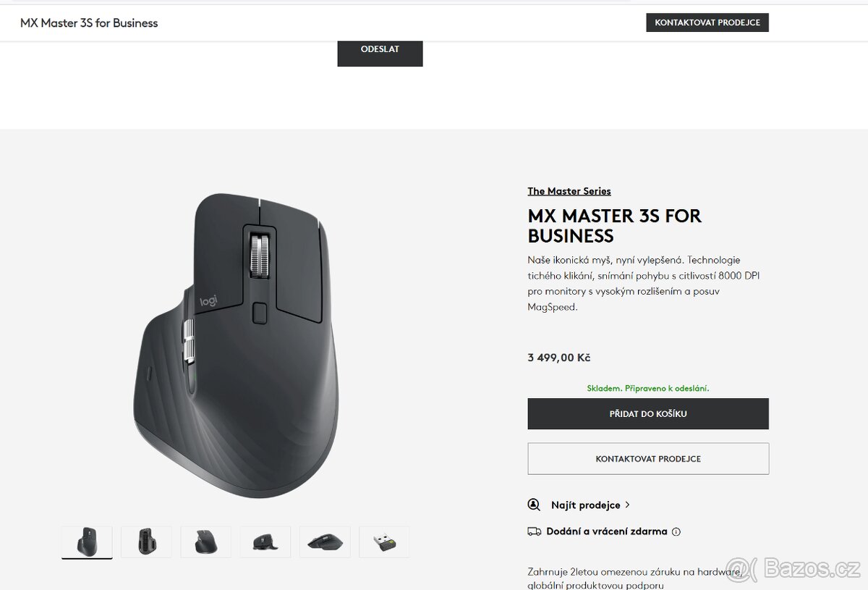Submit the form with Odeslat

(380, 51)
